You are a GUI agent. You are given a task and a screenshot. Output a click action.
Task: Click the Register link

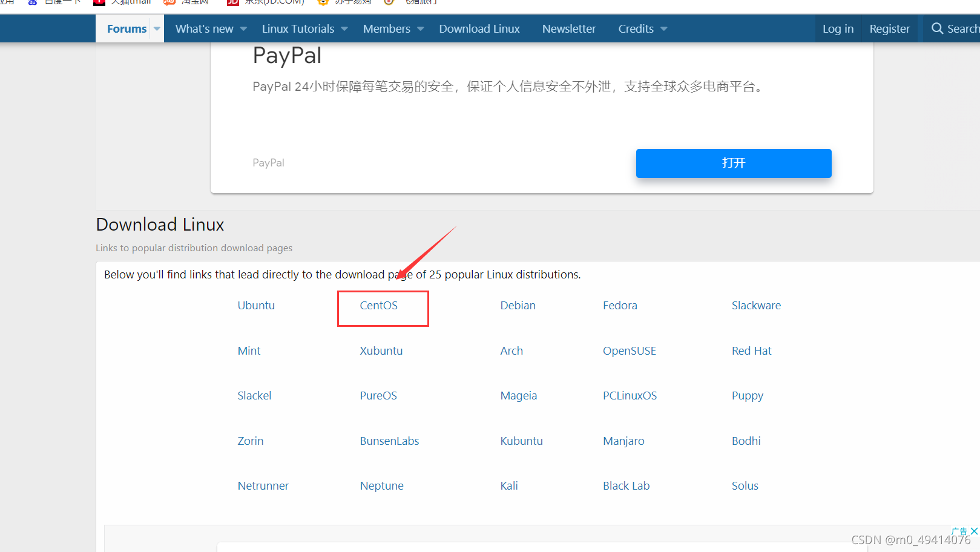[x=889, y=28]
